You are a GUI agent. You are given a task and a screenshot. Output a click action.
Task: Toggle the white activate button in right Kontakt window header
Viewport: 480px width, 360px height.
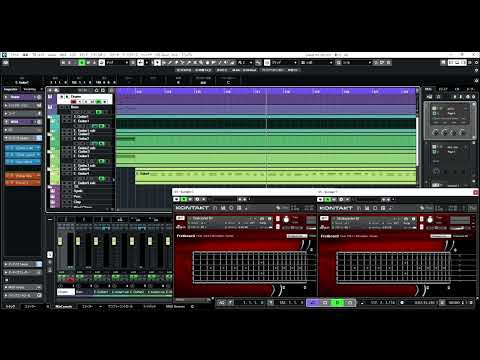pyautogui.click(x=320, y=199)
